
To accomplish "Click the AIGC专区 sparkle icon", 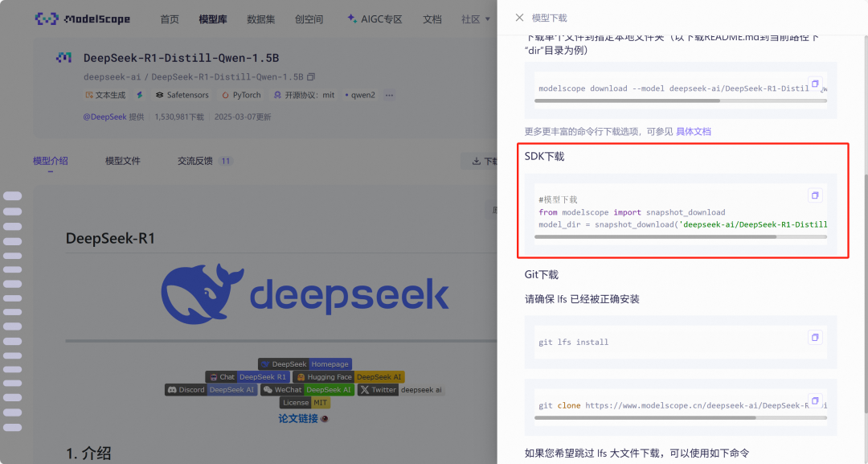I will pos(352,18).
